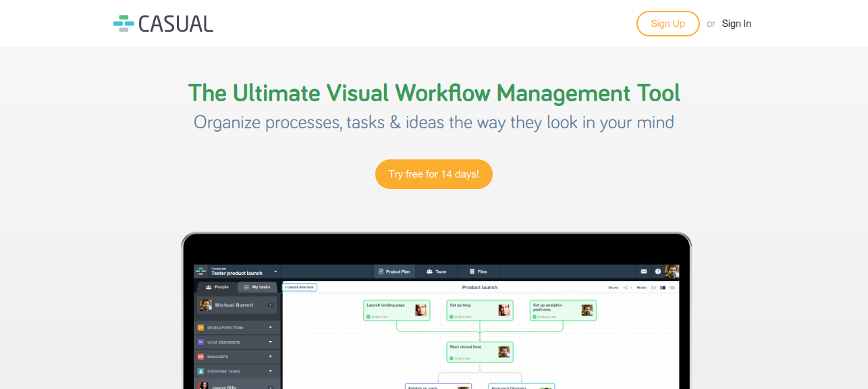Viewport: 868px width, 389px height.
Task: Click the user avatar in the app's top bar
Action: click(x=672, y=271)
